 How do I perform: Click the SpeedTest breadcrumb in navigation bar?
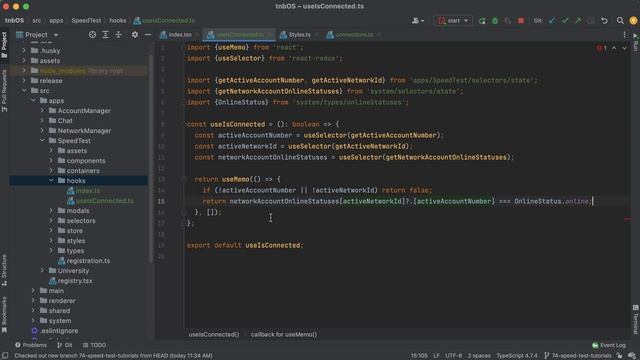point(86,20)
